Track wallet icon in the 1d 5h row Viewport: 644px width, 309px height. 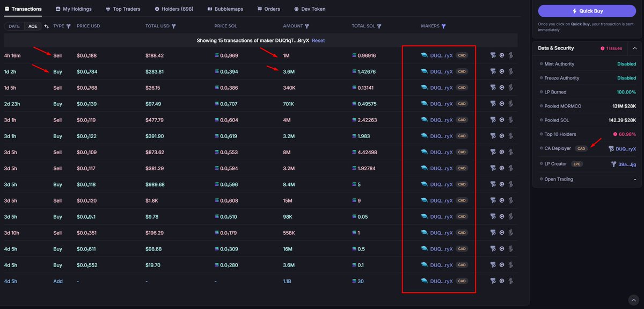click(x=502, y=88)
